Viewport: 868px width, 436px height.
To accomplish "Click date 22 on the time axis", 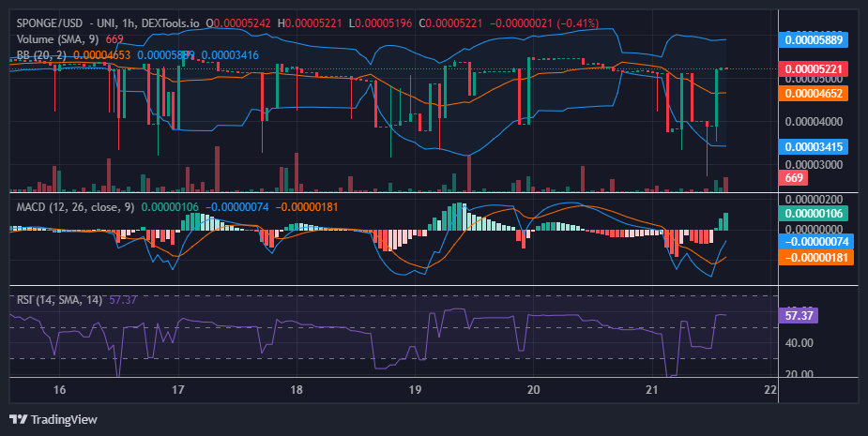I will click(x=770, y=389).
